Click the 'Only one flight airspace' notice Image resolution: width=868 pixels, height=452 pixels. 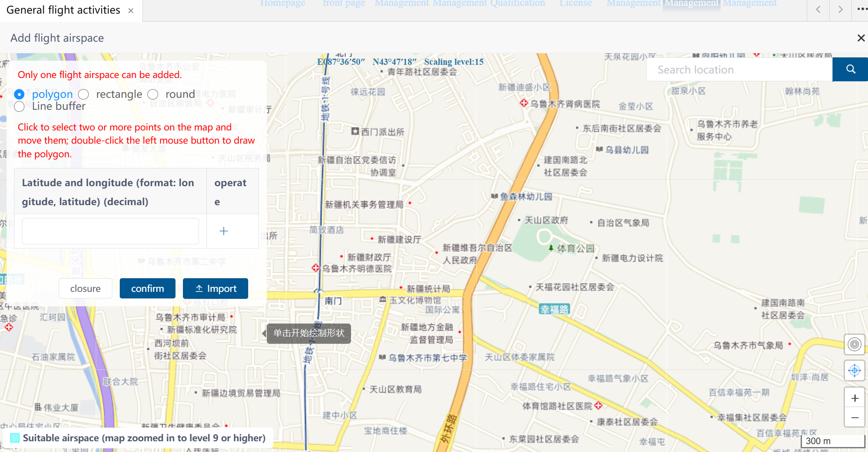[100, 75]
